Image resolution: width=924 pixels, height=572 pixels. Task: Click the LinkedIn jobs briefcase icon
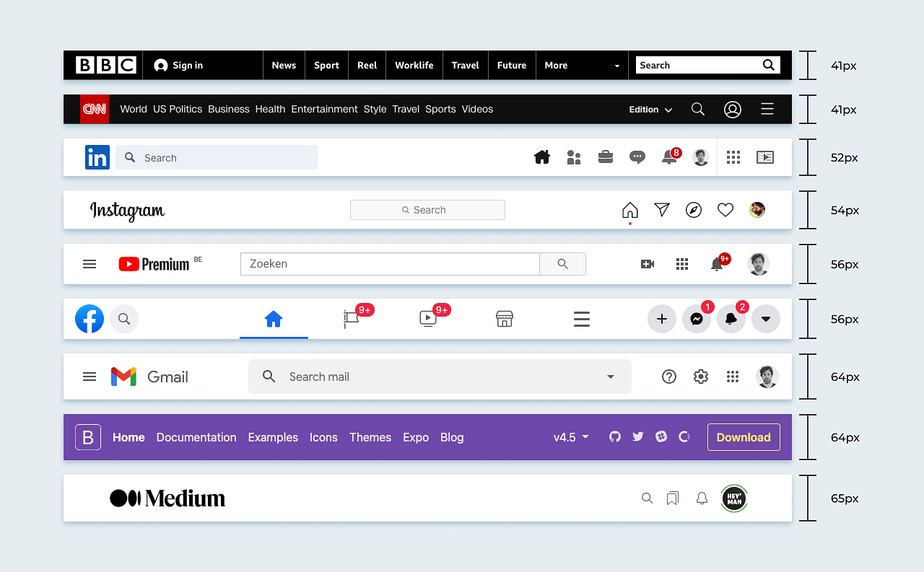tap(606, 157)
